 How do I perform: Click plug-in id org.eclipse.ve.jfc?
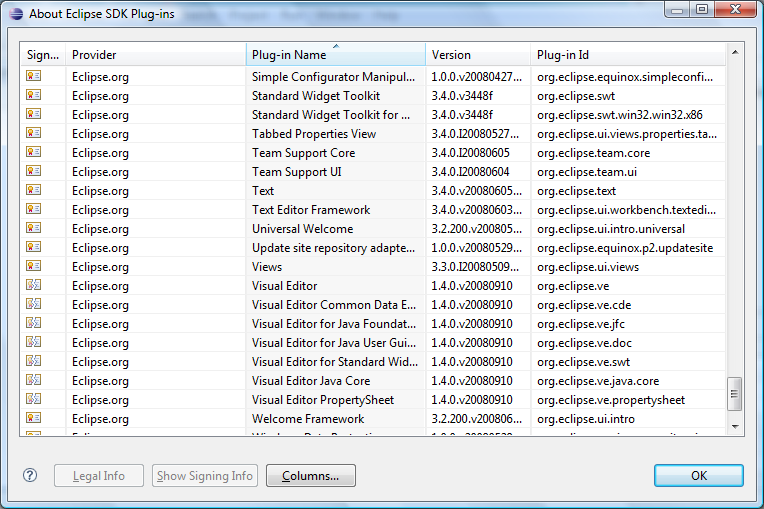[581, 324]
